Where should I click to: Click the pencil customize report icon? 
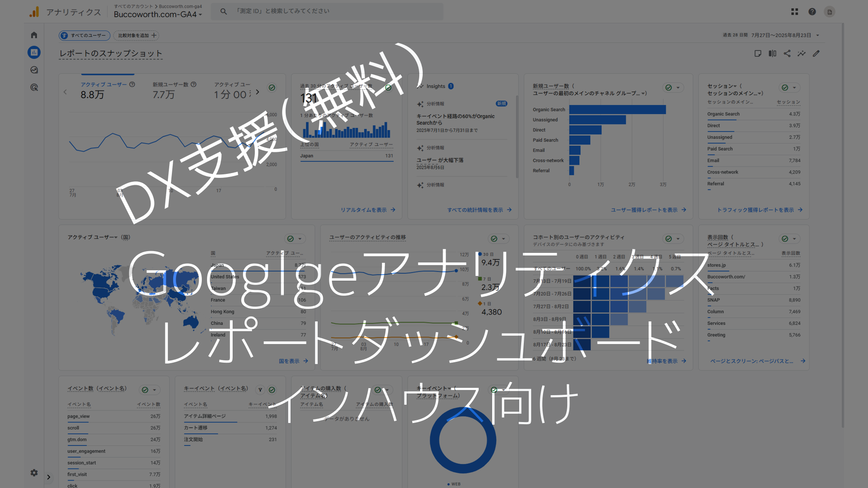coord(816,53)
